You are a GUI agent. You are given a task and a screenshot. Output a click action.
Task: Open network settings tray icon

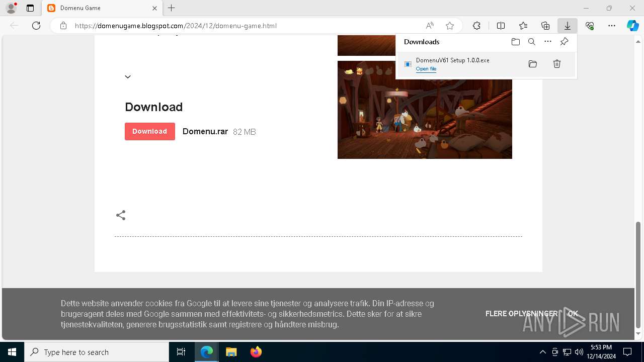tap(567, 352)
